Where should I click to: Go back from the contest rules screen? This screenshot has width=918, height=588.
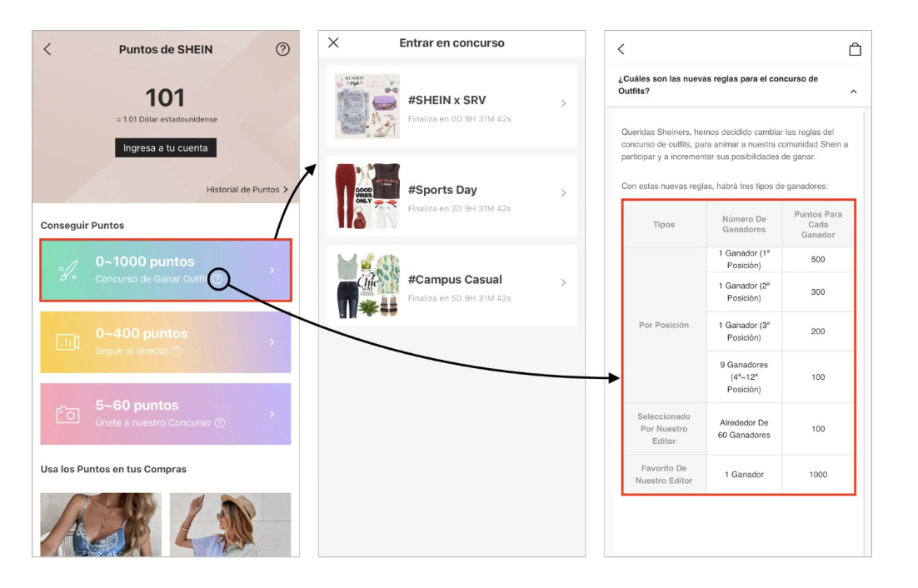[x=621, y=49]
